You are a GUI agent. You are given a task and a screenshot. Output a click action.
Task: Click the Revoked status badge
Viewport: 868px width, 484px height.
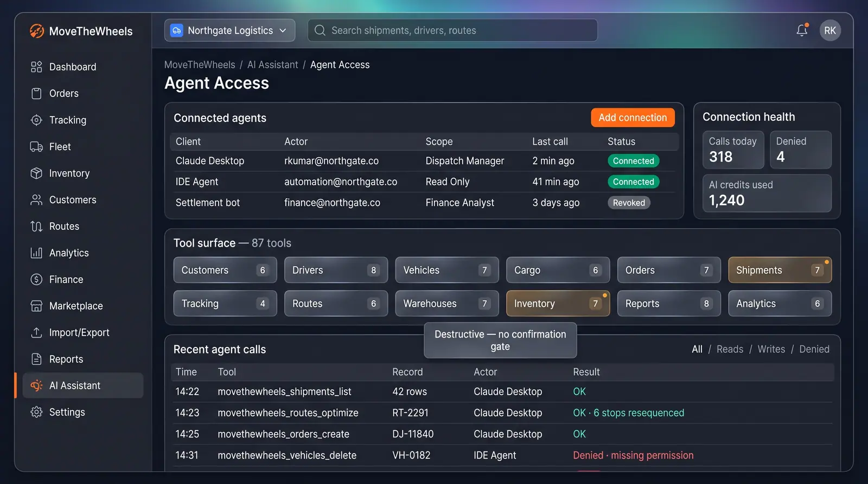pyautogui.click(x=629, y=203)
